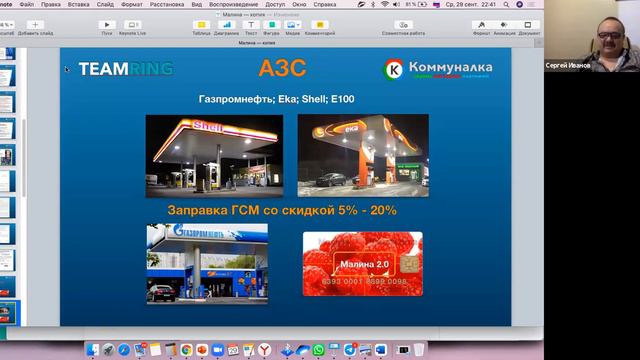Viewport: 640px width, 360px height.
Task: Open the Медиа dropdown in the toolbar
Action: click(292, 25)
